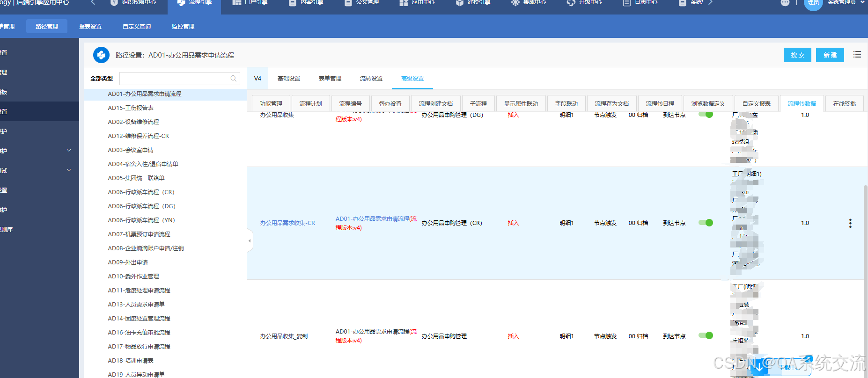Image resolution: width=868 pixels, height=378 pixels.
Task: Open the 督办设置 sub-tab
Action: pyautogui.click(x=390, y=103)
